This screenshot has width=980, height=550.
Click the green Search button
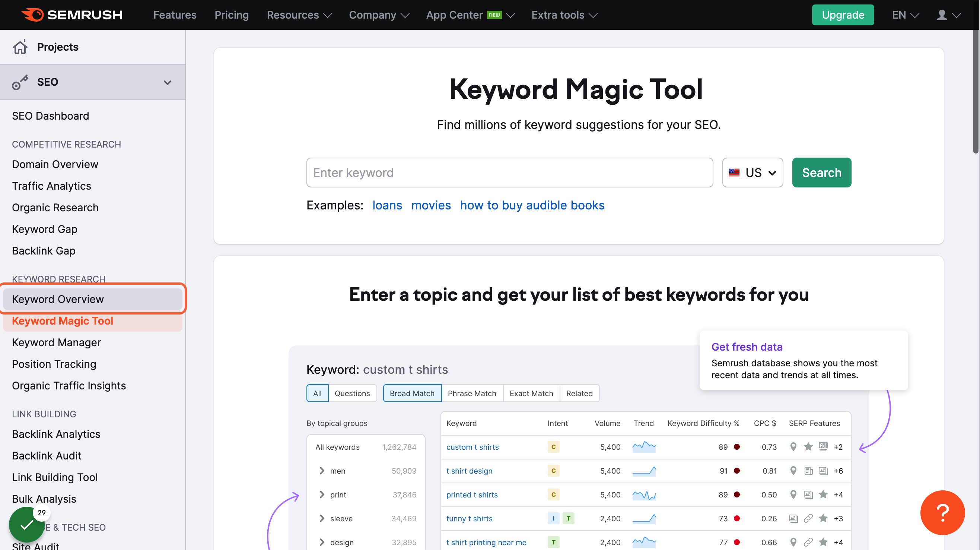pos(821,173)
